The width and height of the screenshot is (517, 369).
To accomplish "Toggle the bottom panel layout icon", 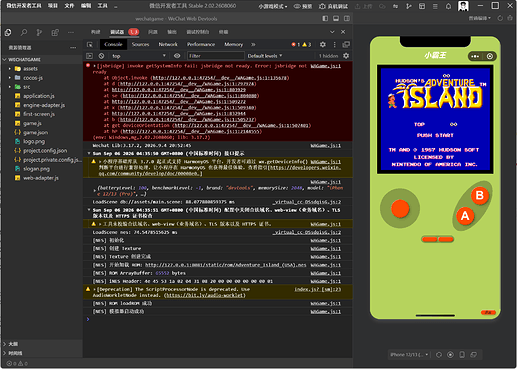I will point(336,18).
